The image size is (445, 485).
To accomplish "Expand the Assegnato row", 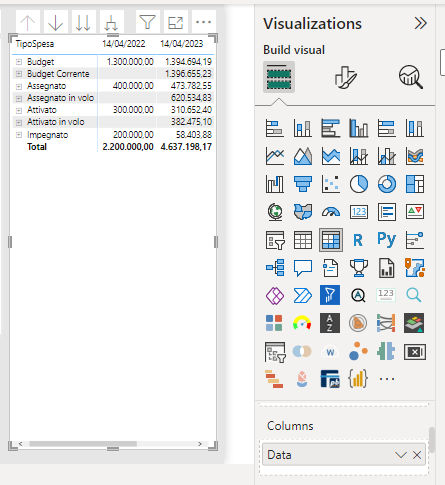I will (19, 86).
